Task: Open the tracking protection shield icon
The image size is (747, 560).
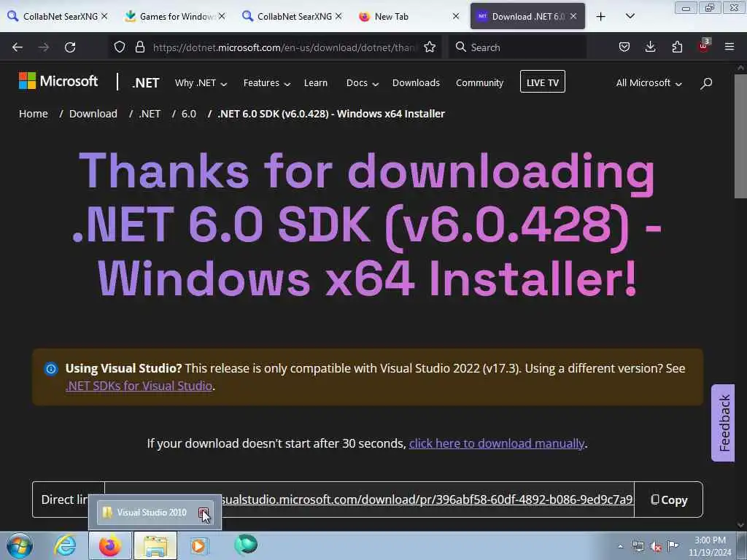Action: click(120, 47)
